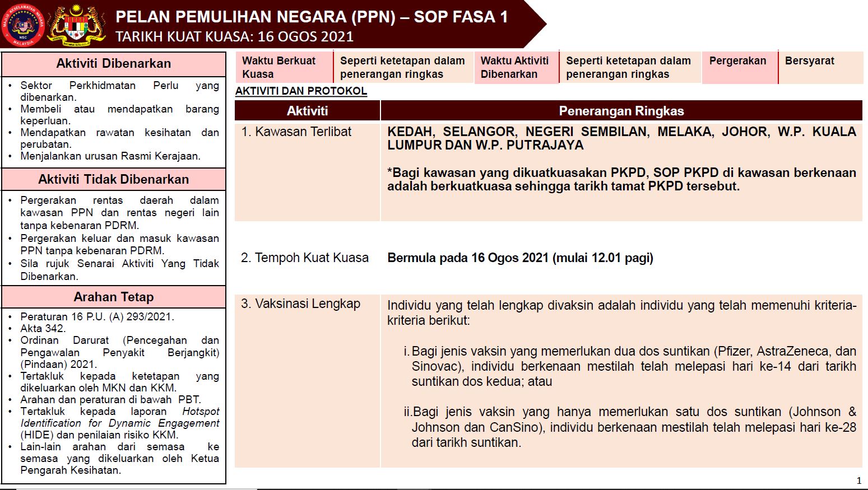Click the Majlis Keselamatan Negara round logo
868x490 pixels.
[x=23, y=25]
